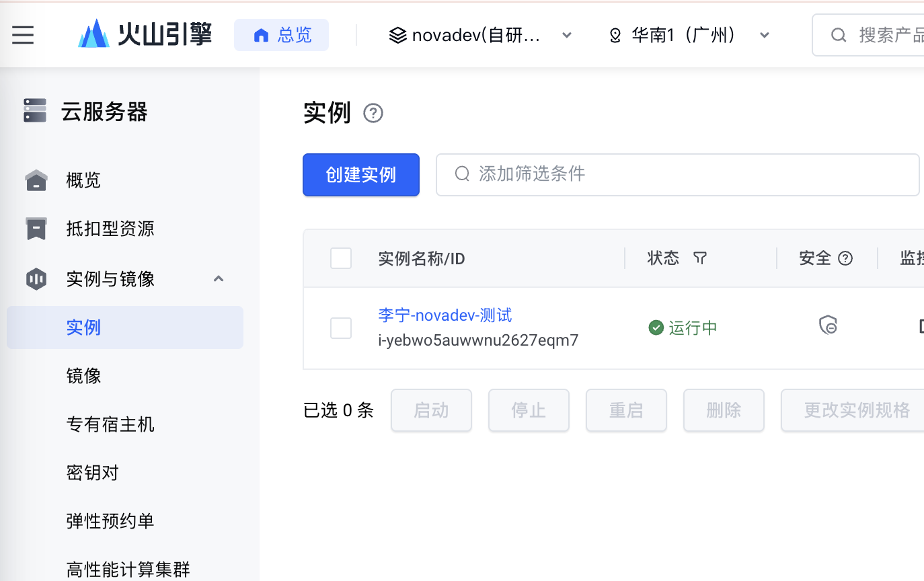
Task: Click the 概览 sidebar icon
Action: click(36, 180)
